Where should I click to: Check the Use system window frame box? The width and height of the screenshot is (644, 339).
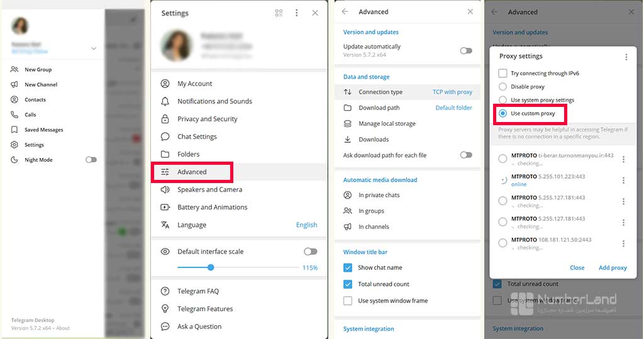347,301
